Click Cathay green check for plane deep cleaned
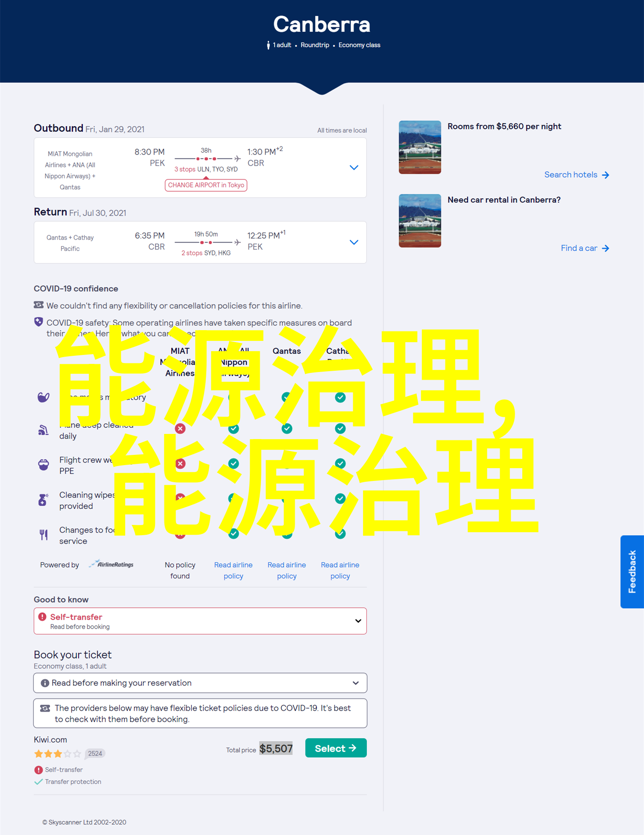The width and height of the screenshot is (644, 835). (340, 428)
